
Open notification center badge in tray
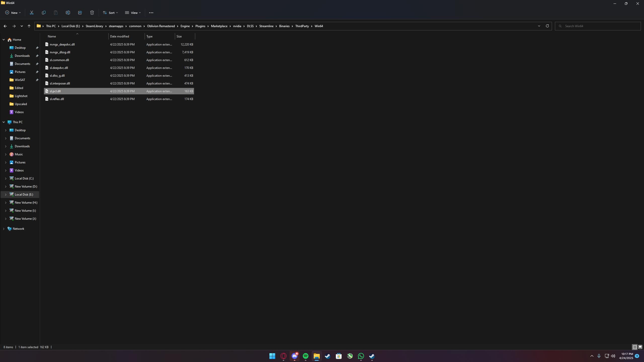coord(637,356)
